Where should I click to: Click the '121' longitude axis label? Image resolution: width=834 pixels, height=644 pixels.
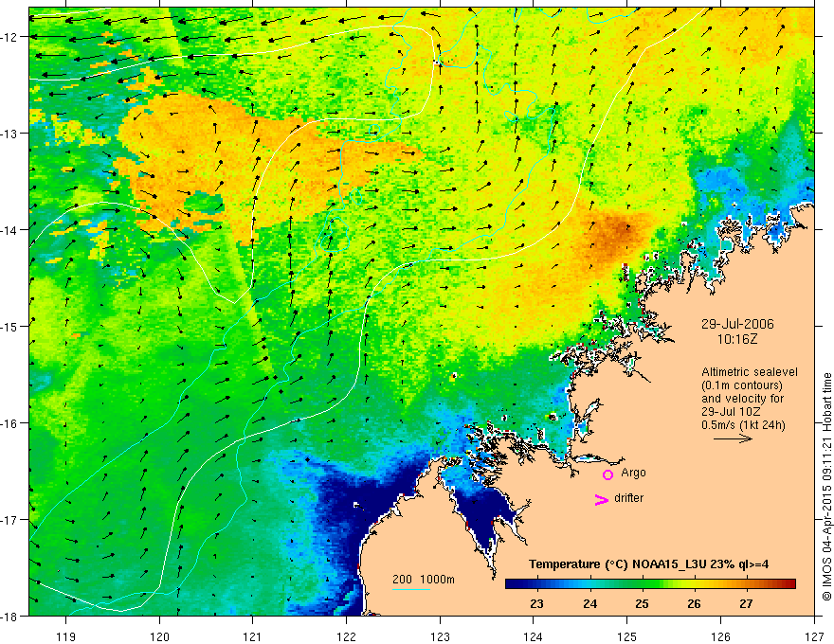point(253,636)
